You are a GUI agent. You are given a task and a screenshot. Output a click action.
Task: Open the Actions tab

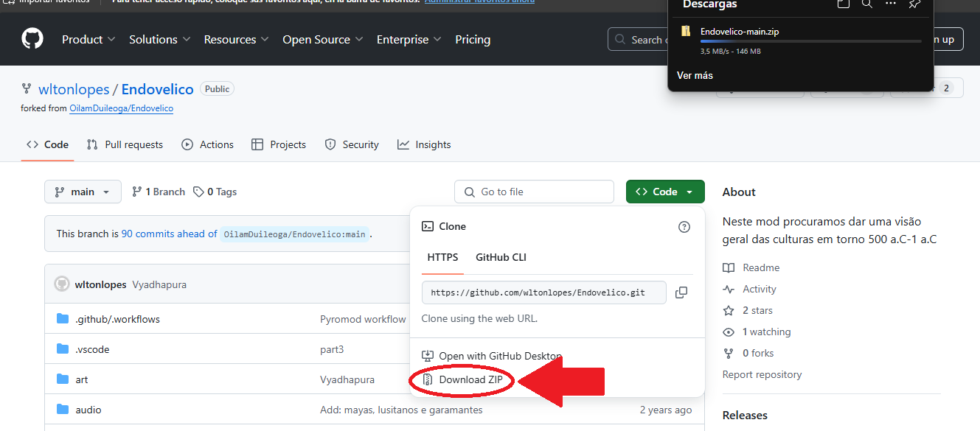click(x=208, y=144)
